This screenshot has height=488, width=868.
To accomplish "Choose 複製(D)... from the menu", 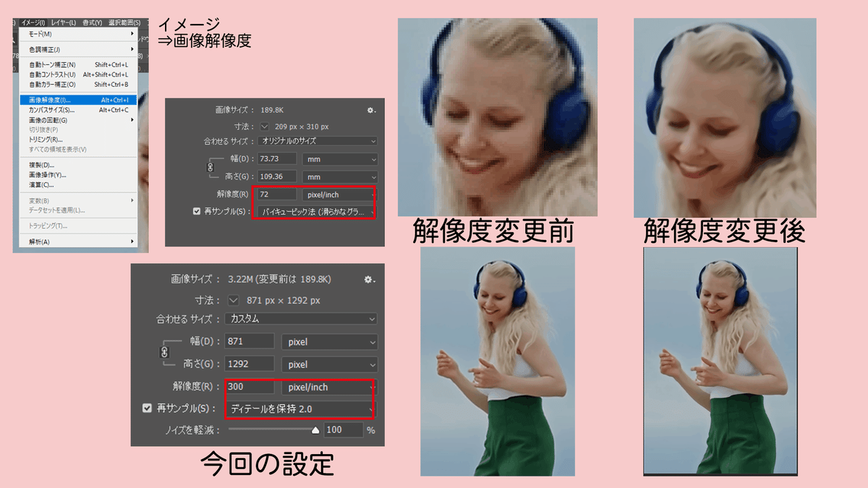I will coord(78,165).
